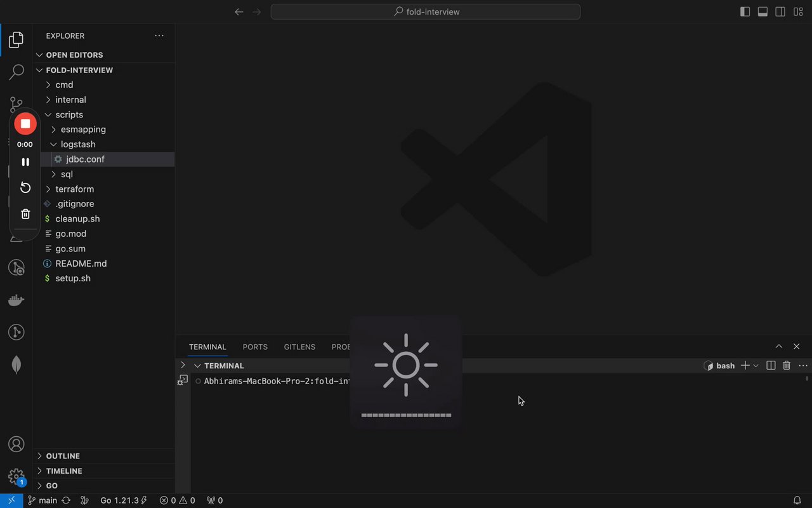Viewport: 812px width, 508px height.
Task: Expand the sql folder
Action: click(x=104, y=174)
